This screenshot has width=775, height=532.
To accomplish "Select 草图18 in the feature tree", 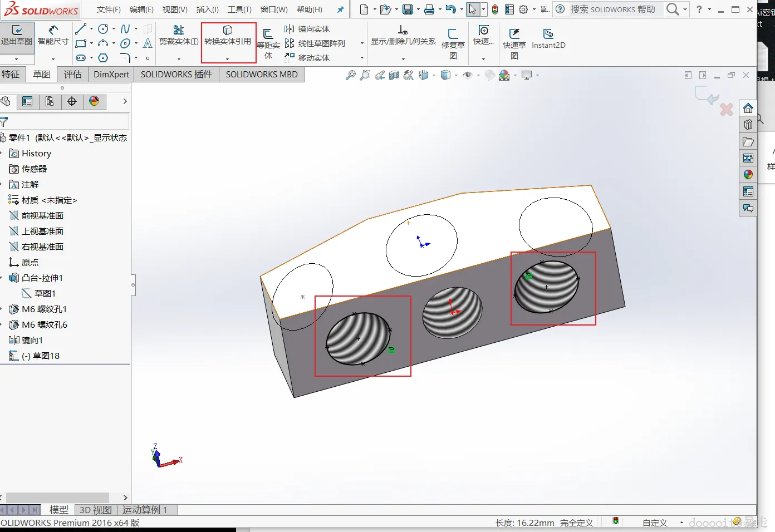I will tap(46, 356).
